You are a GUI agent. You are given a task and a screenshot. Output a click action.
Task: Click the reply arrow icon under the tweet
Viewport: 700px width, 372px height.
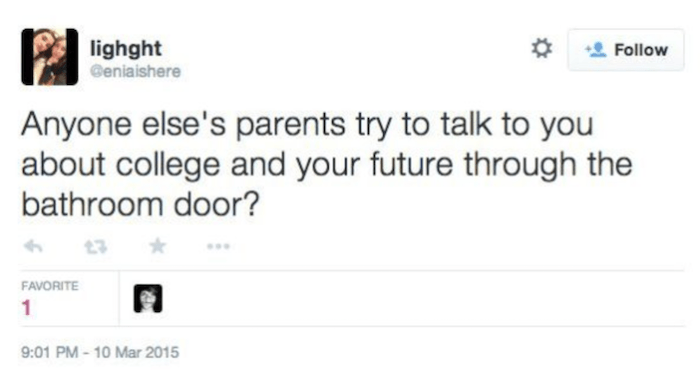coord(33,246)
